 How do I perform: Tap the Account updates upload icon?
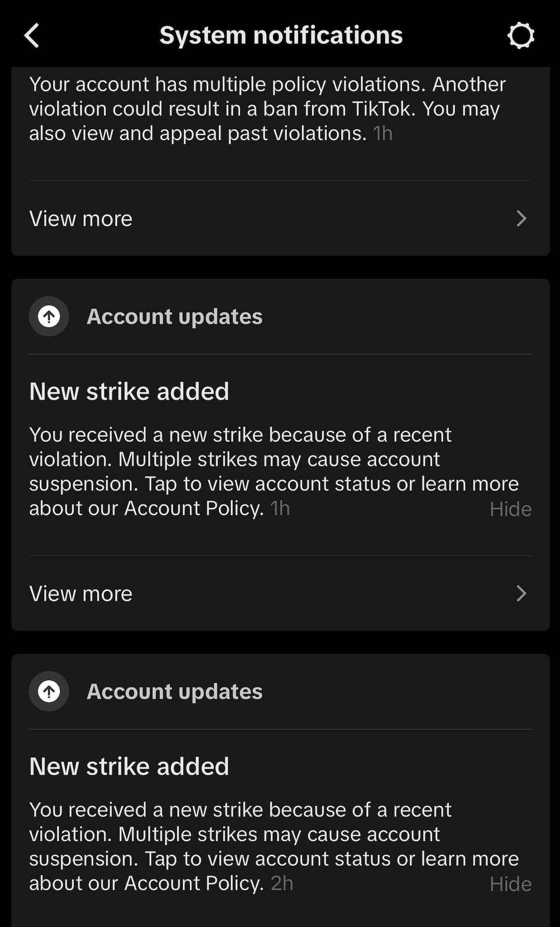pyautogui.click(x=49, y=316)
